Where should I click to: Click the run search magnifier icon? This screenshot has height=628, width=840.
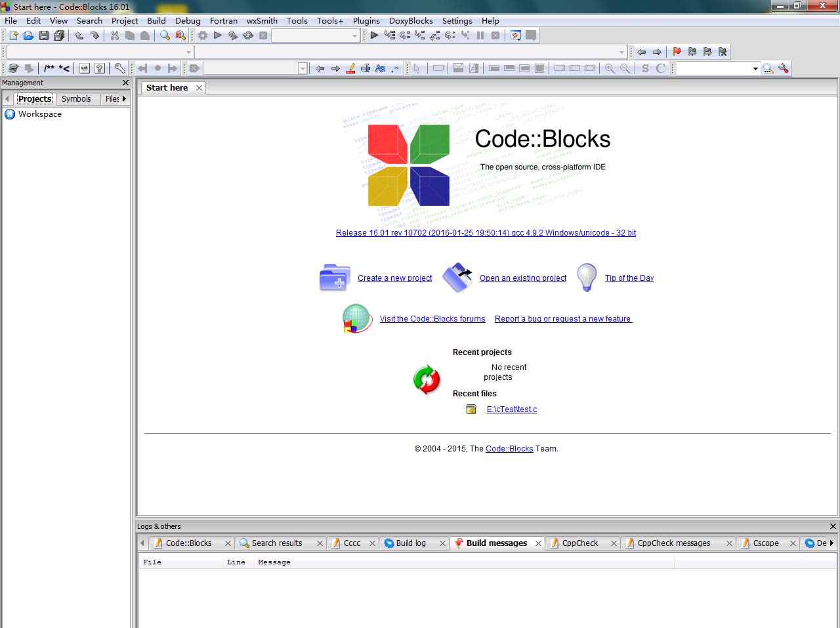click(x=768, y=68)
